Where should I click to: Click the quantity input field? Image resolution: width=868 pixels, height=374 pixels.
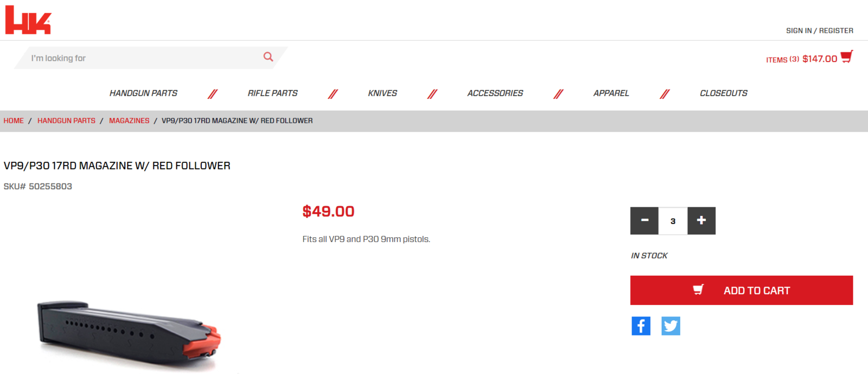coord(673,221)
